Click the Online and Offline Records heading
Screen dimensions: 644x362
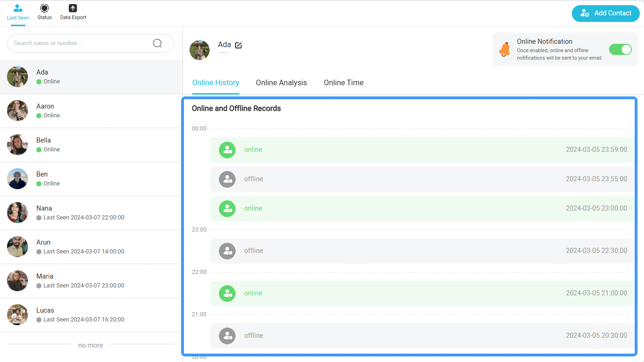pos(237,109)
